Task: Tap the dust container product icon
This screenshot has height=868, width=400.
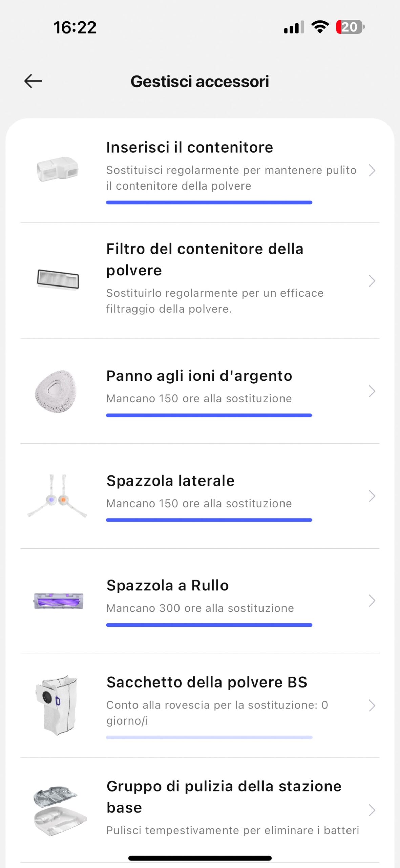Action: 58,169
